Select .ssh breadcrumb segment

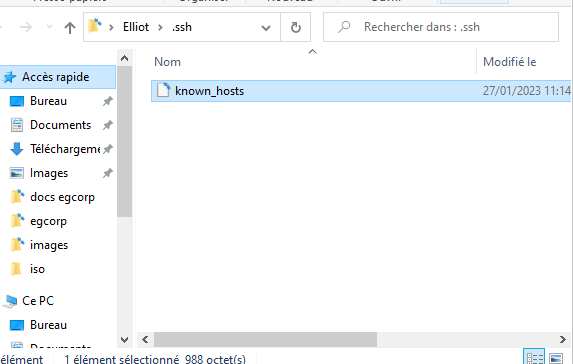pos(182,27)
